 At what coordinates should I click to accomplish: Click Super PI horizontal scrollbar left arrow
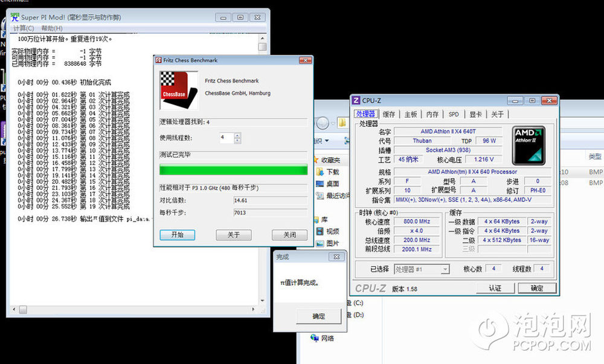point(14,309)
